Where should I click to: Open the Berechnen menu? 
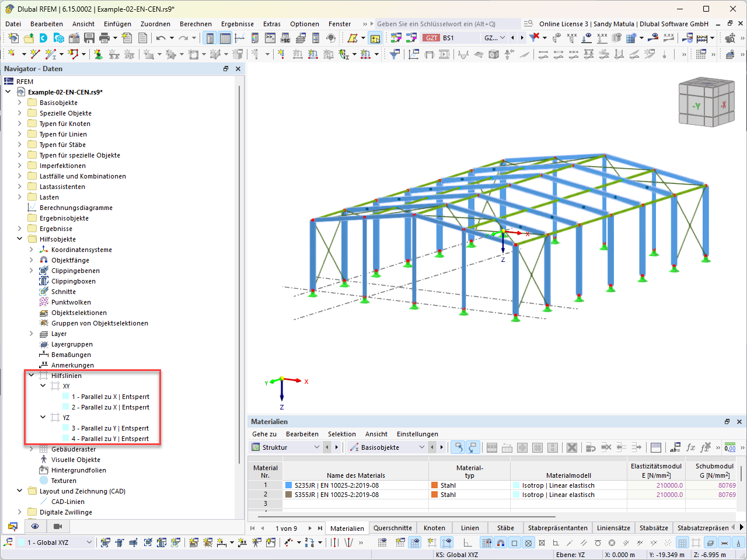196,24
